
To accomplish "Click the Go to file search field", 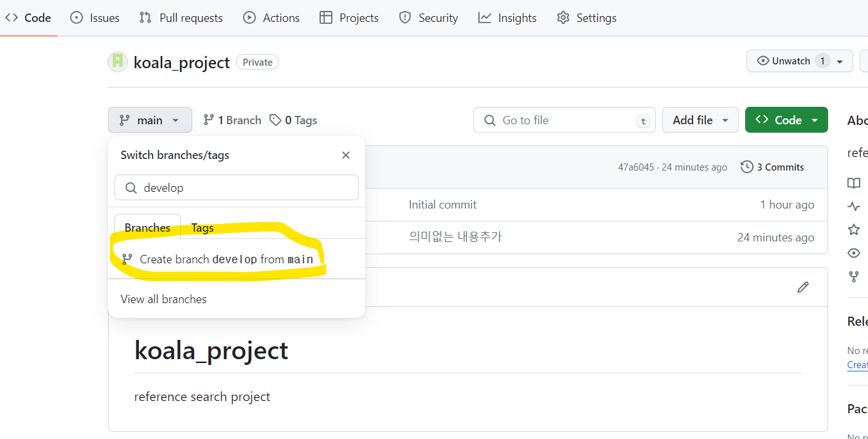I will tap(565, 120).
